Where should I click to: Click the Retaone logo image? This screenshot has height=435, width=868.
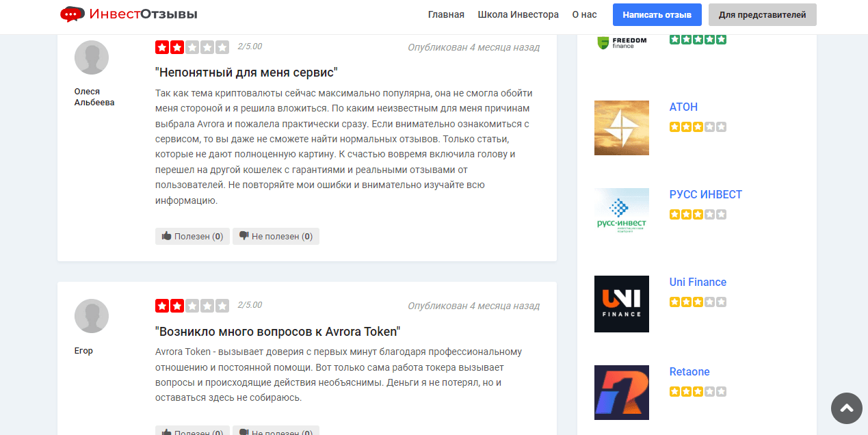(x=621, y=393)
